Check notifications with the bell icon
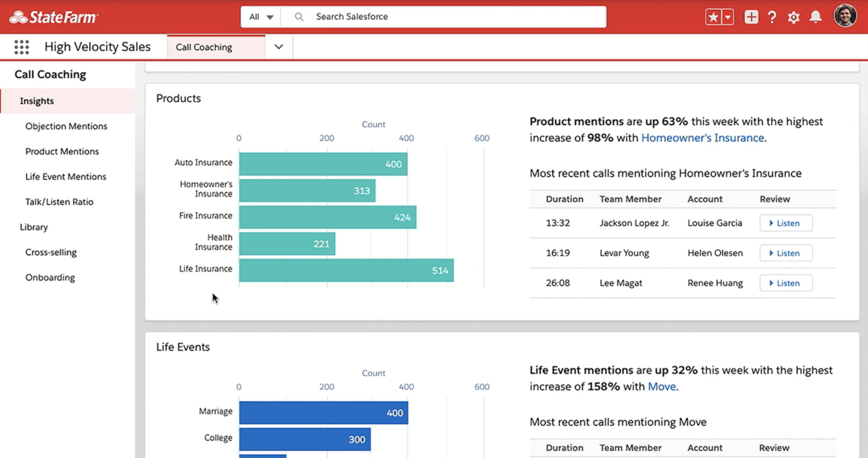The height and width of the screenshot is (458, 868). coord(815,17)
